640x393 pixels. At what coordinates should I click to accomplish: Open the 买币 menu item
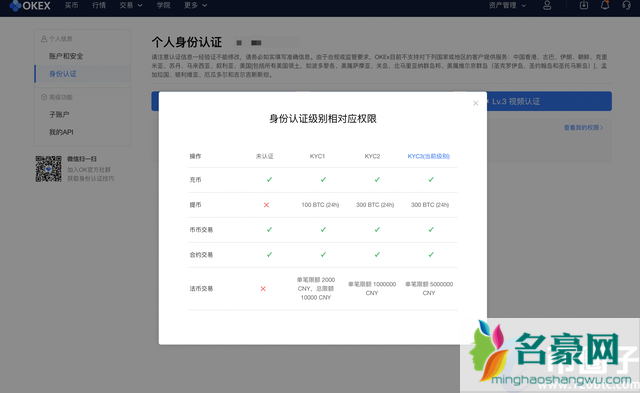pos(71,5)
